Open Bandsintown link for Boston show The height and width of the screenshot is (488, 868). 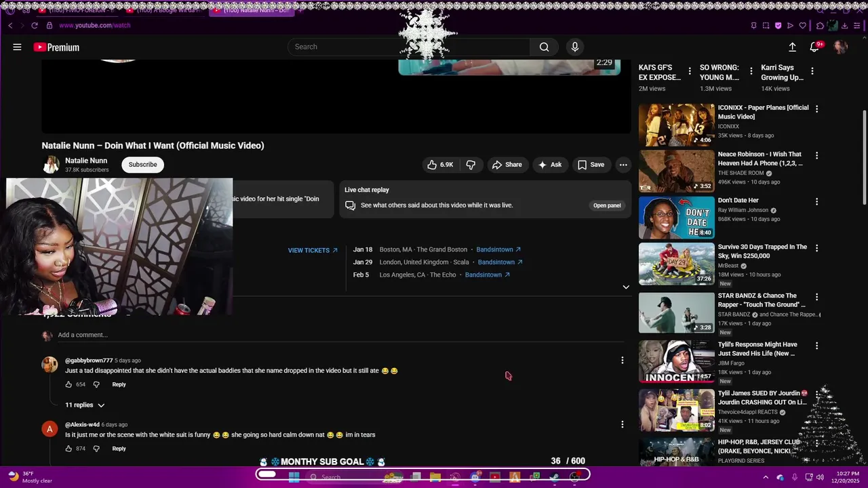[498, 249]
